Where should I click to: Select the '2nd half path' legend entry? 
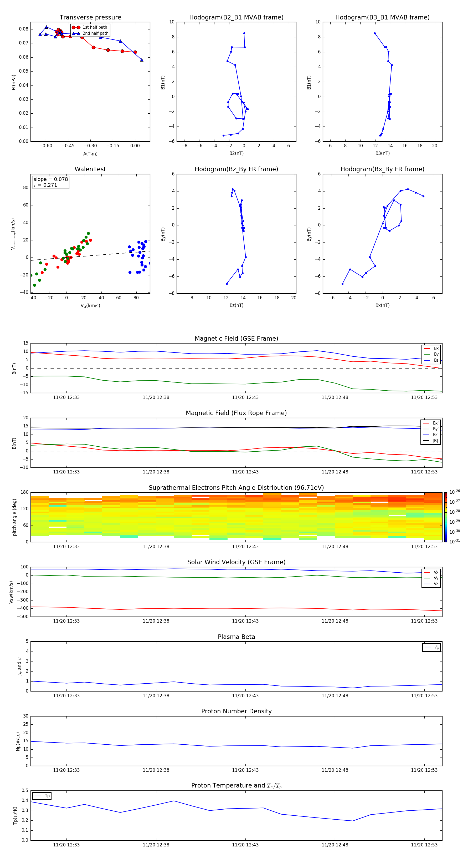pos(91,33)
